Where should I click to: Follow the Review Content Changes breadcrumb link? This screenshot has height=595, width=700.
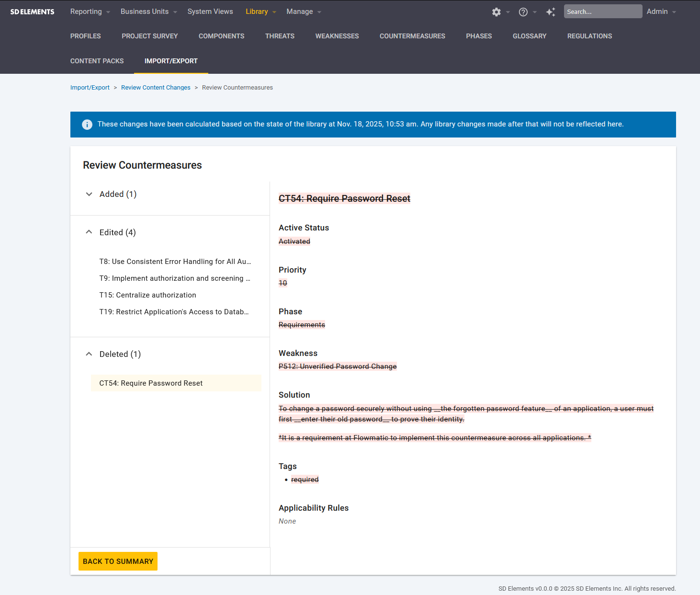tap(156, 88)
